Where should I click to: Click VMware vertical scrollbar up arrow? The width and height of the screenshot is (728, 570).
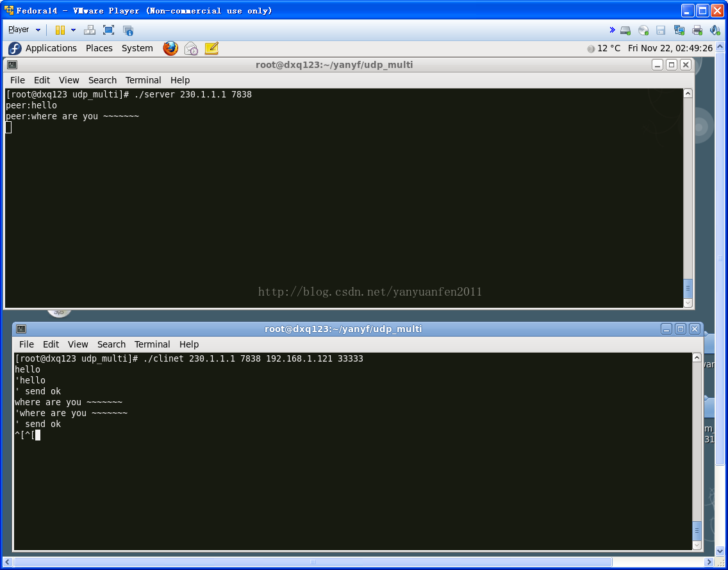pyautogui.click(x=720, y=46)
